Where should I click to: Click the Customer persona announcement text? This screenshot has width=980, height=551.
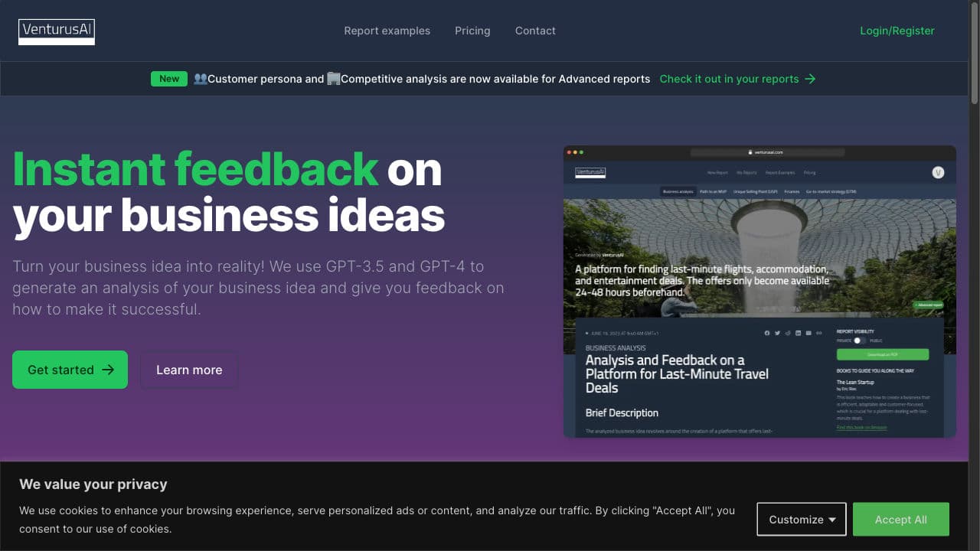(x=421, y=79)
